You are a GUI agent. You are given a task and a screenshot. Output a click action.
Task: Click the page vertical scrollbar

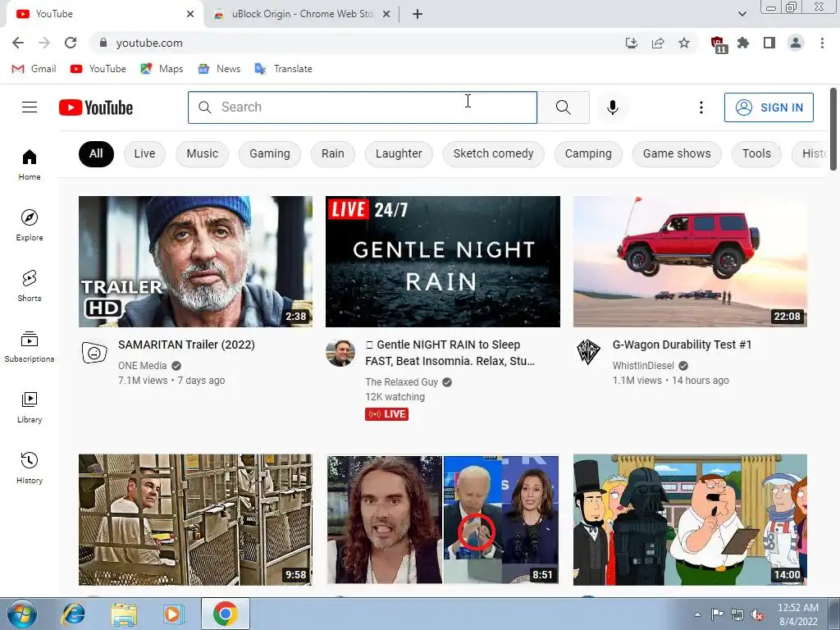[833, 130]
